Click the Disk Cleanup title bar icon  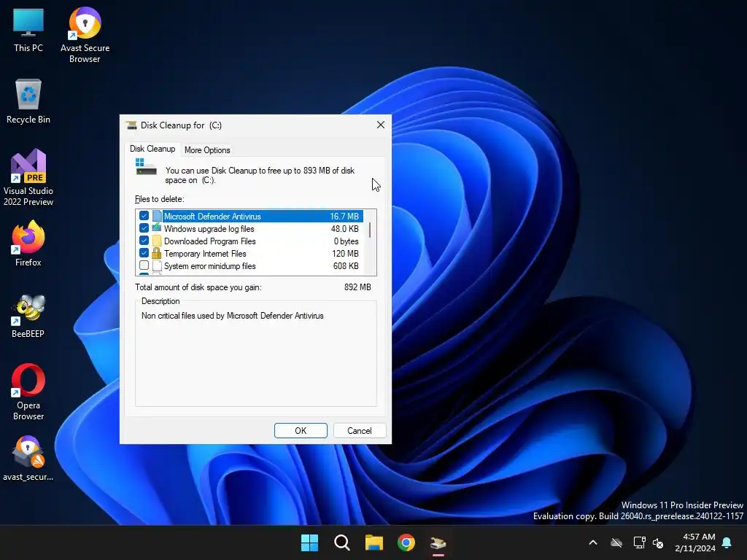[x=131, y=125]
